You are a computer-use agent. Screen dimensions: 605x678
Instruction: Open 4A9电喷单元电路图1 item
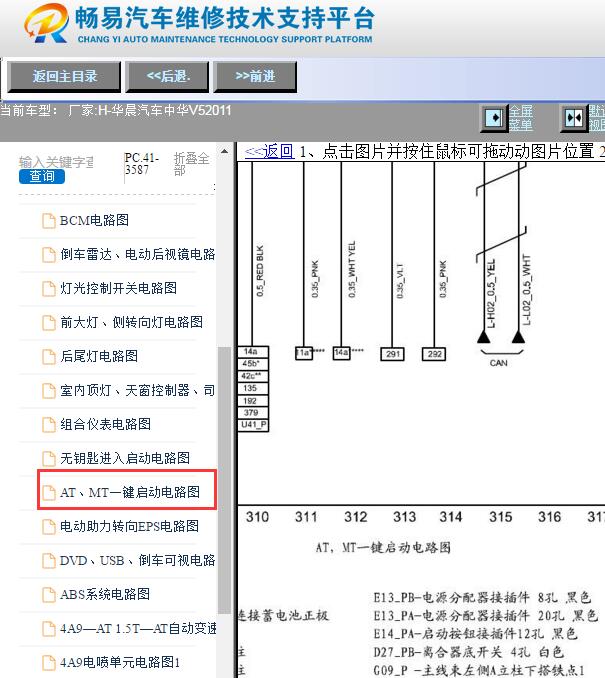click(120, 662)
